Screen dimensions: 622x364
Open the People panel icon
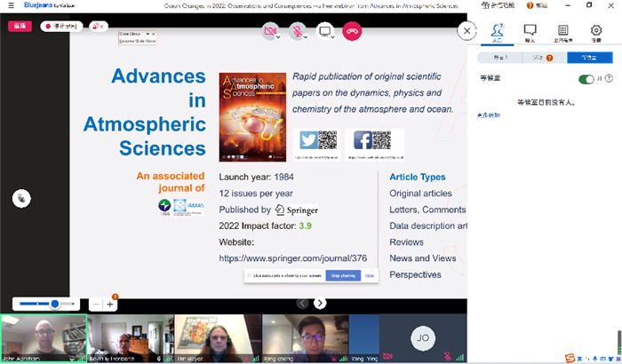tap(497, 33)
